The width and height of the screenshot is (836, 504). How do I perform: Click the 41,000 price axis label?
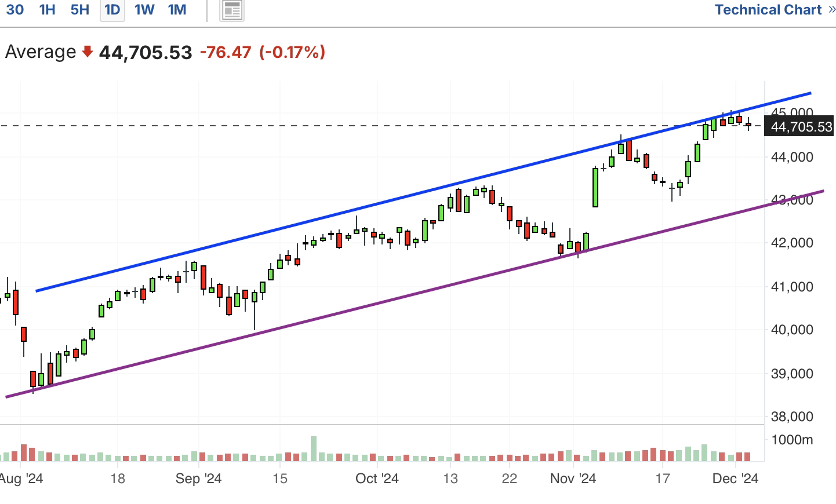click(792, 287)
